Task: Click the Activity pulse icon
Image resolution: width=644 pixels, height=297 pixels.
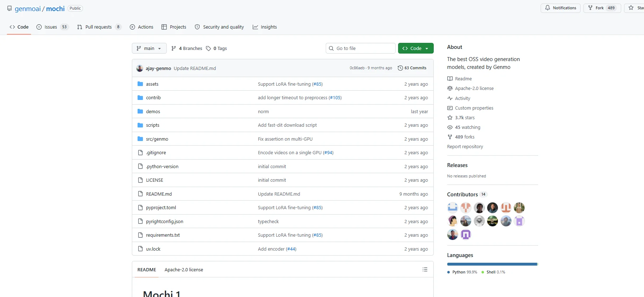Action: [450, 98]
